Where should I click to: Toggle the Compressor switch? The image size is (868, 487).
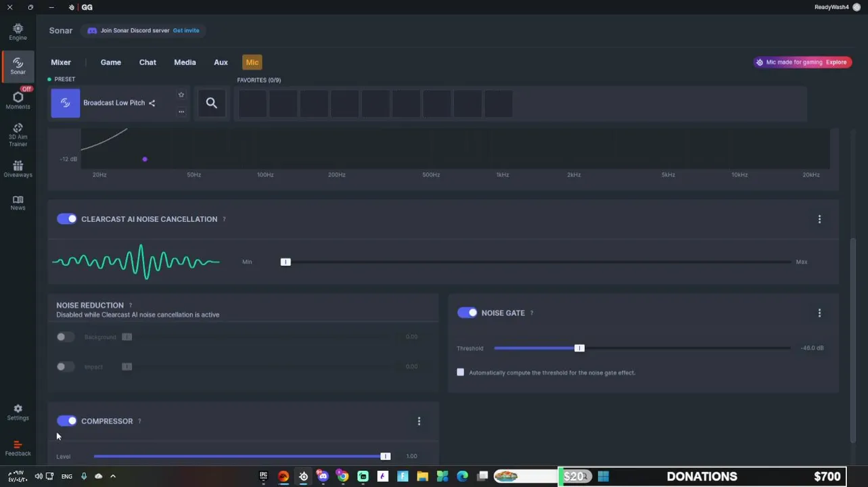[66, 421]
